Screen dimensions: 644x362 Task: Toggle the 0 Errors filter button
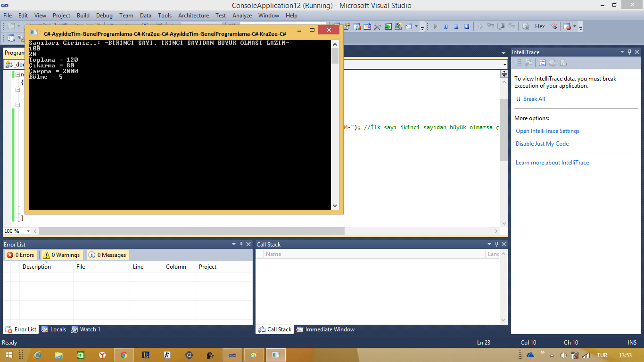click(21, 255)
